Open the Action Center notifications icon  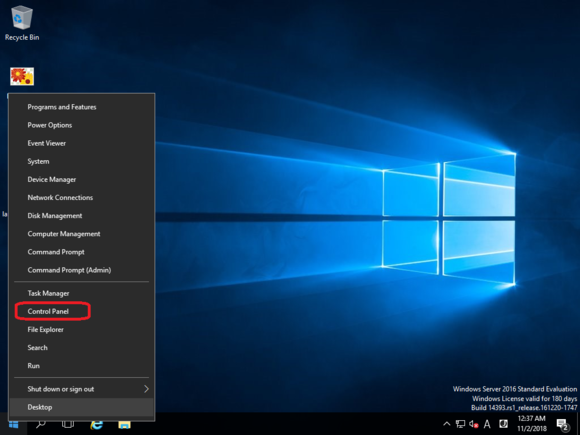click(x=562, y=424)
